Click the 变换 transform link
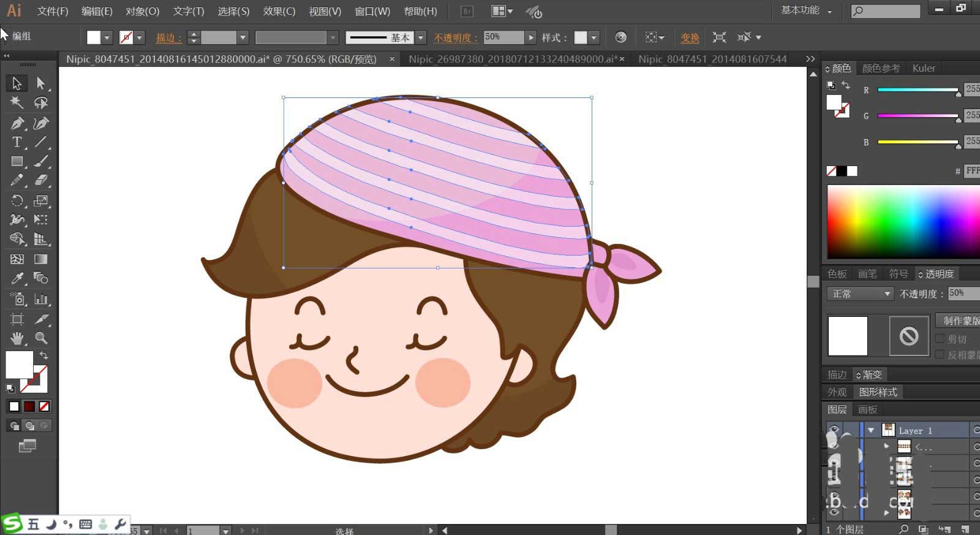 [x=690, y=37]
